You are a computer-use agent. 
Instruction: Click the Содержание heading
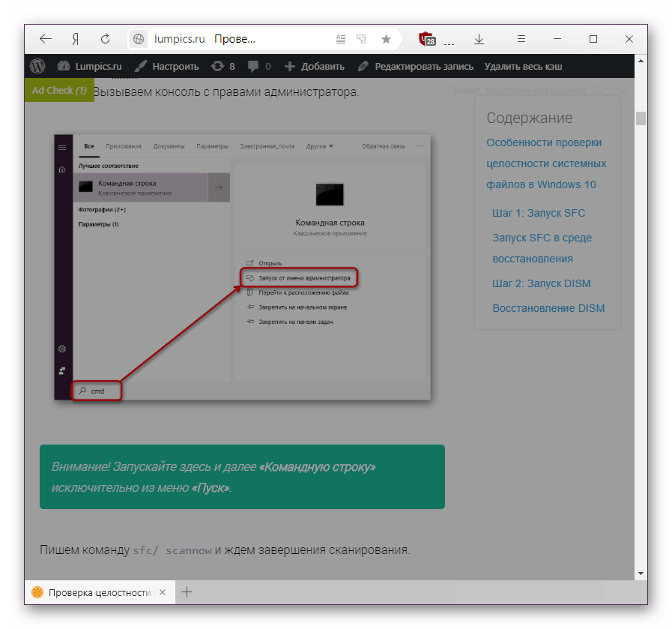530,118
